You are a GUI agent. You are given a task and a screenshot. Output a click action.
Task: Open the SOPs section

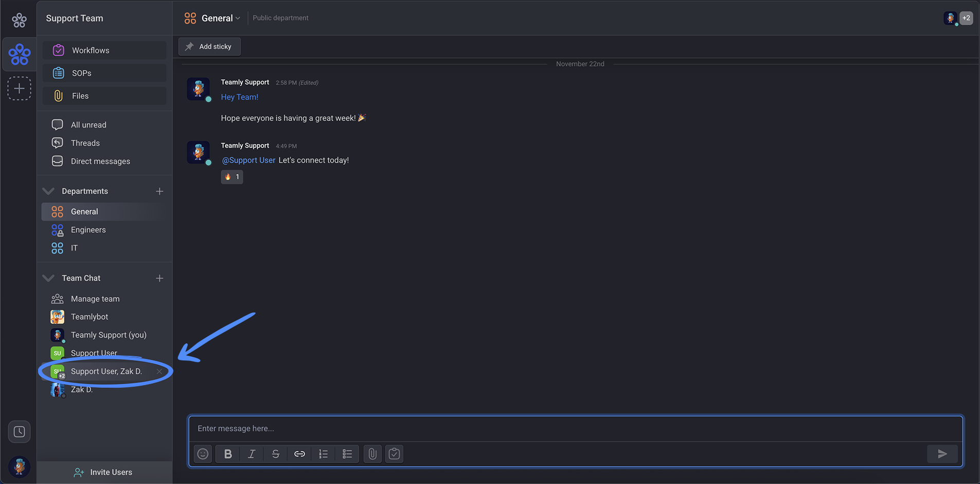[x=104, y=73]
